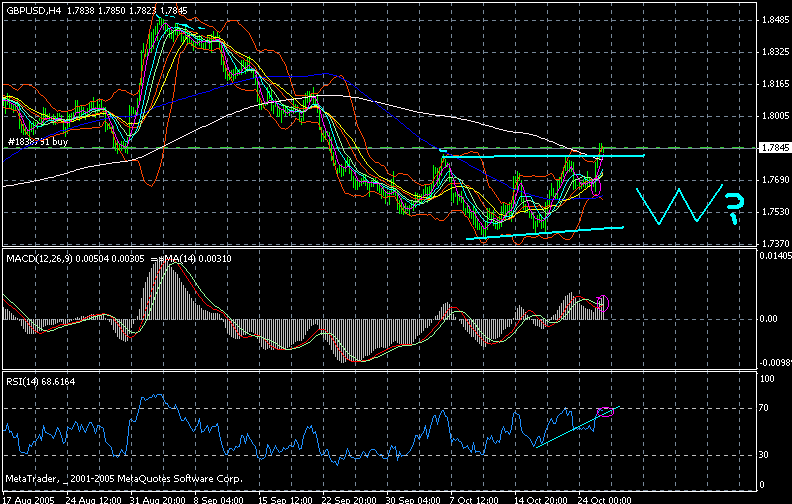
Task: Select the yellow-cyan question mark annotation
Action: [x=732, y=207]
